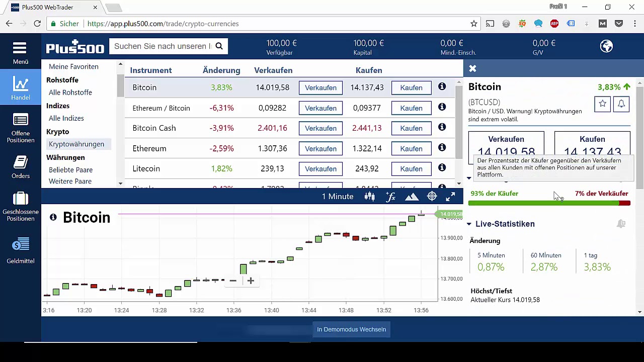Select Weitere Paare category
This screenshot has width=644, height=362.
[x=70, y=181]
